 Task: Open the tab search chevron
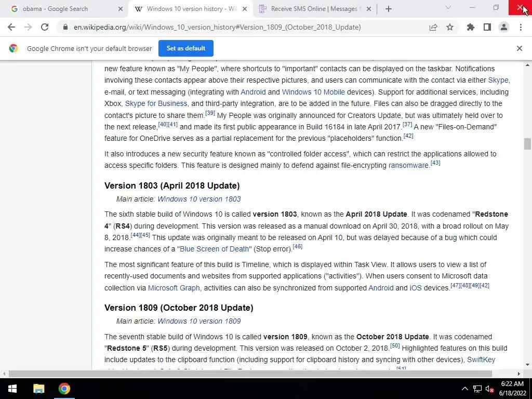pyautogui.click(x=448, y=7)
